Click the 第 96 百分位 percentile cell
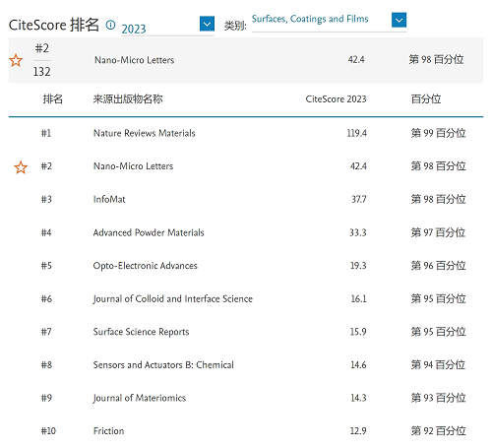 (438, 266)
